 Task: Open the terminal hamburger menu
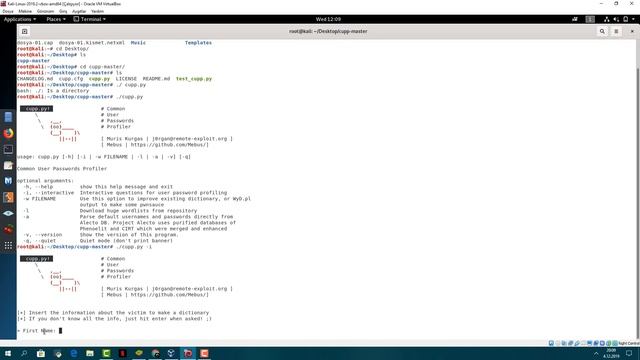pos(616,31)
